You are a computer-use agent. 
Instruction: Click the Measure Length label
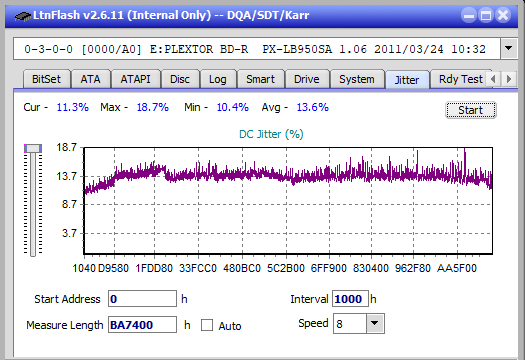pos(65,325)
